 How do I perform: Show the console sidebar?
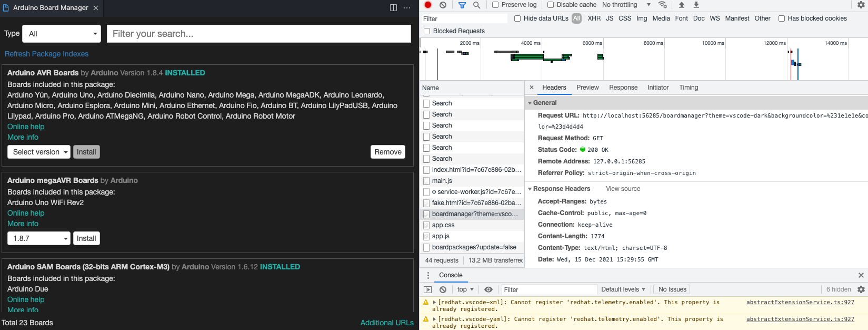click(428, 289)
